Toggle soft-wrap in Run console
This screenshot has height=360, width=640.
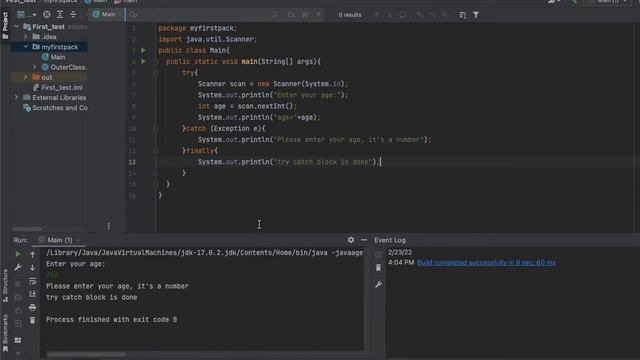coord(33,281)
